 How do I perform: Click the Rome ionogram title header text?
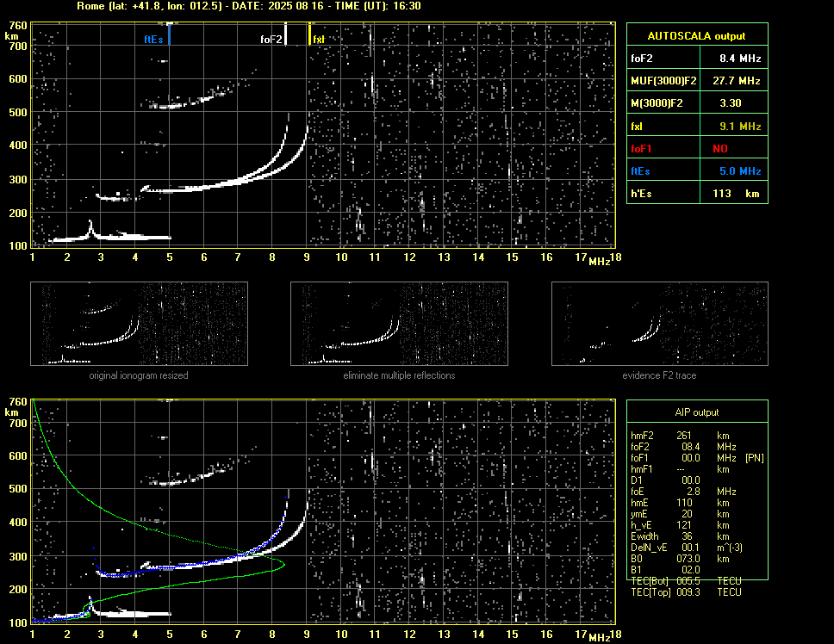(x=248, y=6)
